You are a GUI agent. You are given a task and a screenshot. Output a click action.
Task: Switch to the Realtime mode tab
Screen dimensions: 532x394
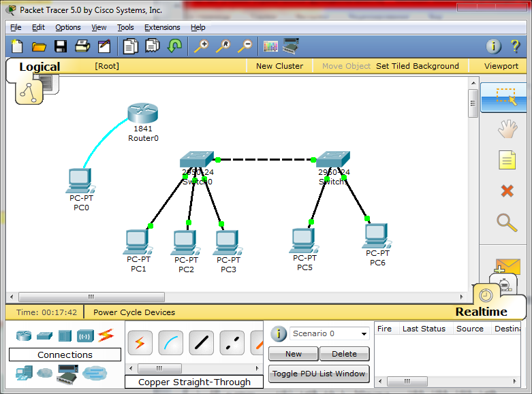pos(481,312)
